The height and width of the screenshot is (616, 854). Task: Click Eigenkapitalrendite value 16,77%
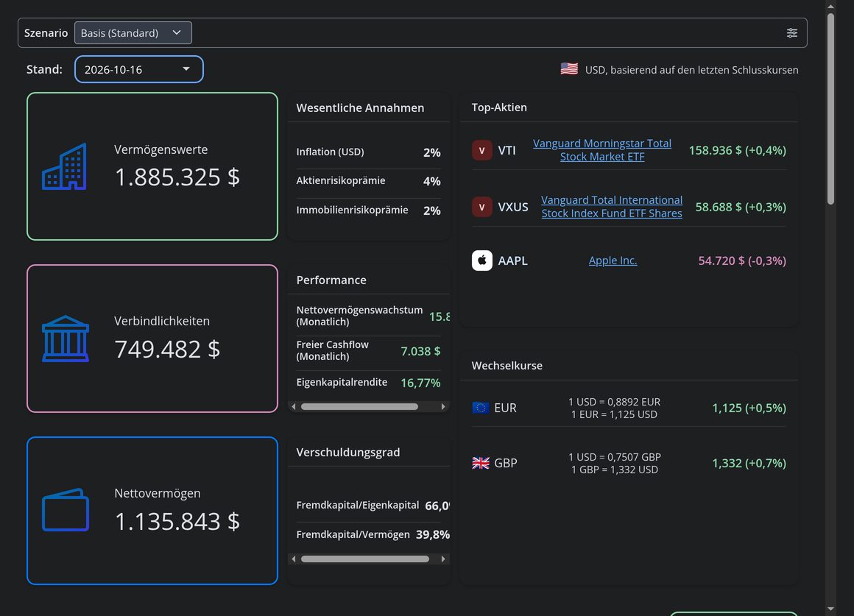pyautogui.click(x=420, y=383)
